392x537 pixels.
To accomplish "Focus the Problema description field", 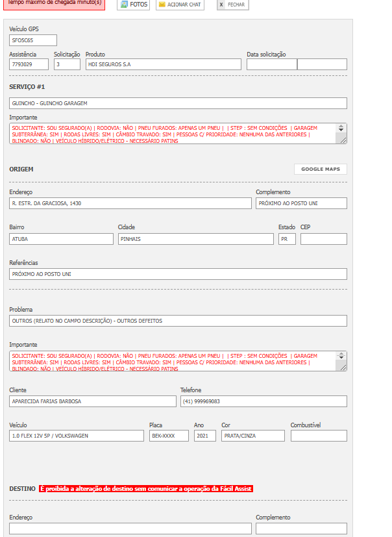I will point(178,321).
